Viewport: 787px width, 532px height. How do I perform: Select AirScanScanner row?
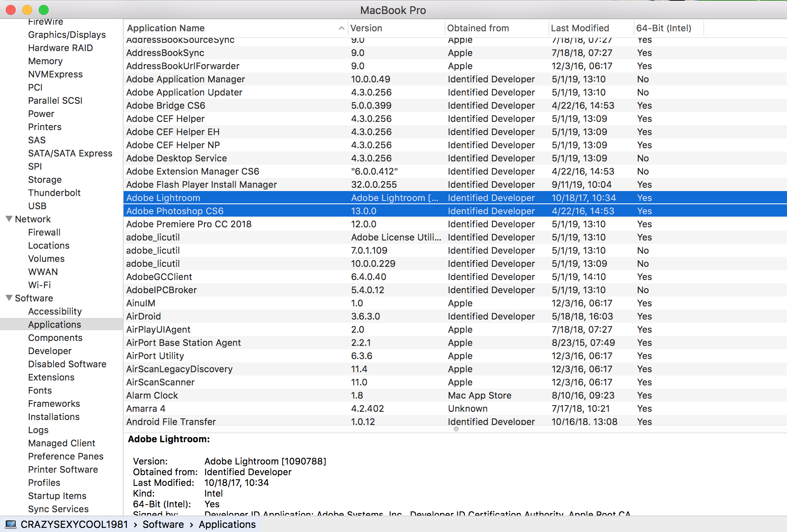455,382
